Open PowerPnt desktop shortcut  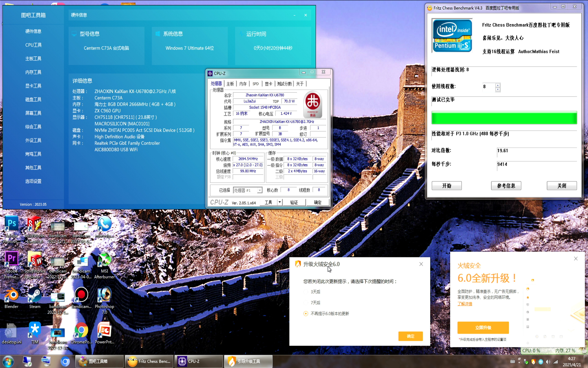tap(104, 333)
